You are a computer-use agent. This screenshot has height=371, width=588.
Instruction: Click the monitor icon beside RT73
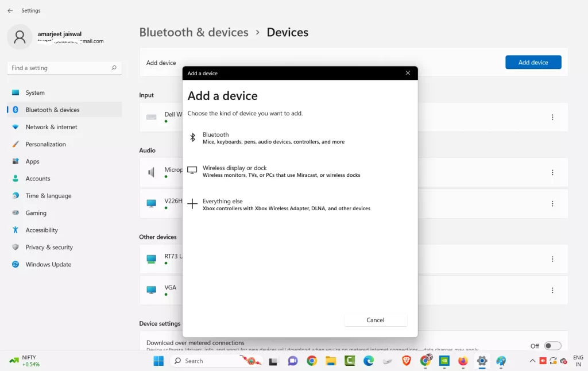coord(152,259)
